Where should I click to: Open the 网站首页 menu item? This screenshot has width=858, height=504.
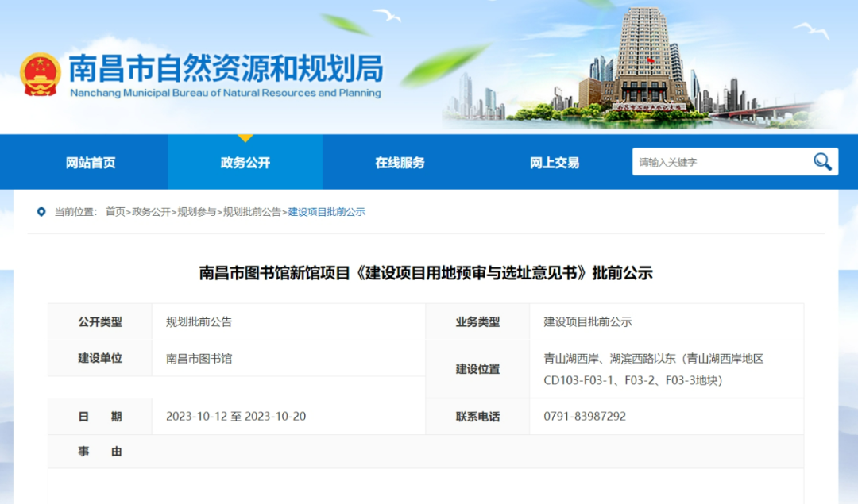91,163
